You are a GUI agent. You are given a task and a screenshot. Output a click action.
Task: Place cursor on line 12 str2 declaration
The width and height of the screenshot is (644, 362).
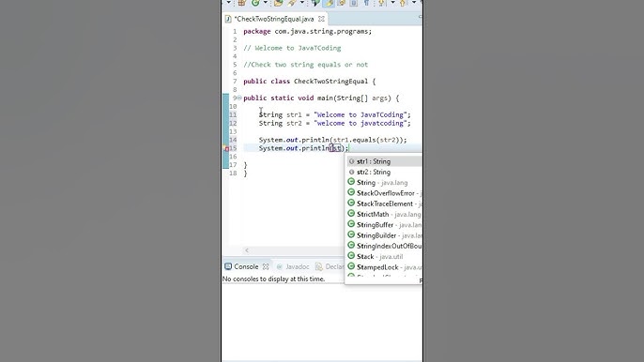click(x=335, y=124)
